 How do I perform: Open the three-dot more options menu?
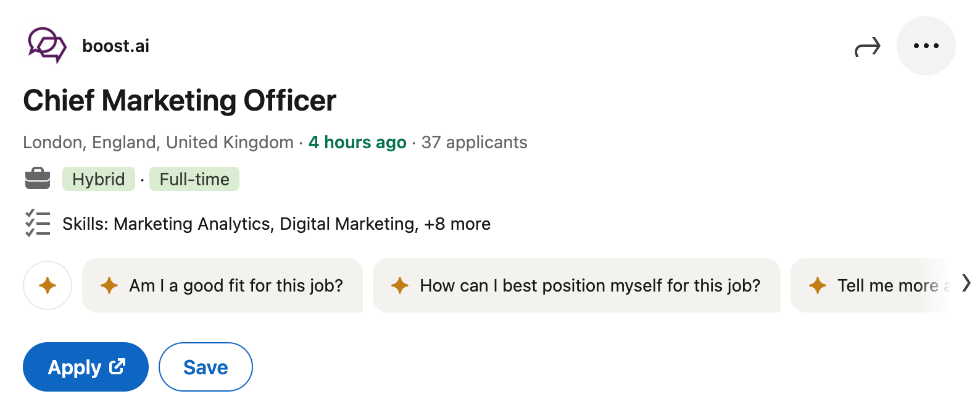click(926, 45)
